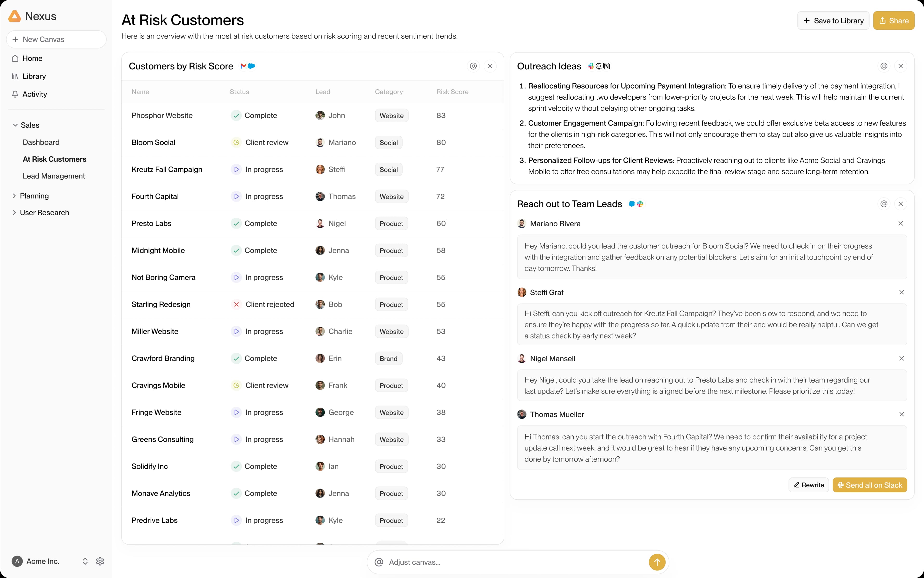
Task: Click the Slack icon beside Reach out to Team Leads
Action: (x=640, y=204)
